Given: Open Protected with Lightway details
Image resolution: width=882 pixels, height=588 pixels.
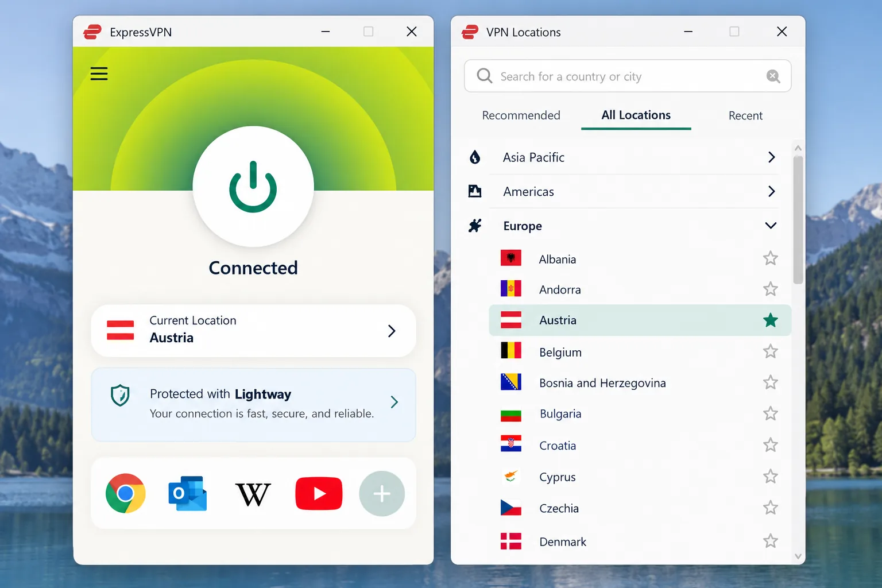Looking at the screenshot, I should [253, 405].
